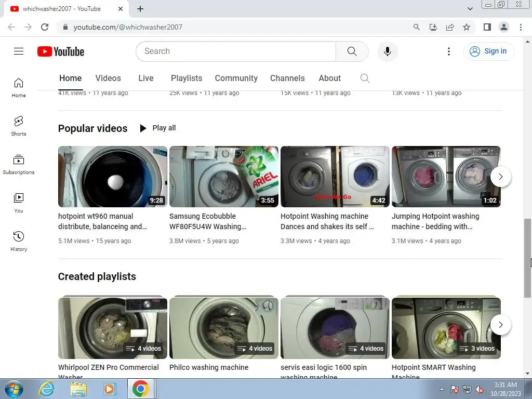Open Hotpoint SMART Washing Machine playlist thumbnail
The width and height of the screenshot is (532, 399).
point(446,327)
